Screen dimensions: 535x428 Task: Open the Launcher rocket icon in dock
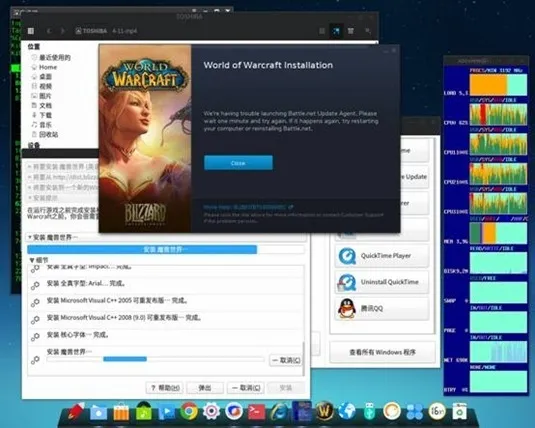[76, 411]
